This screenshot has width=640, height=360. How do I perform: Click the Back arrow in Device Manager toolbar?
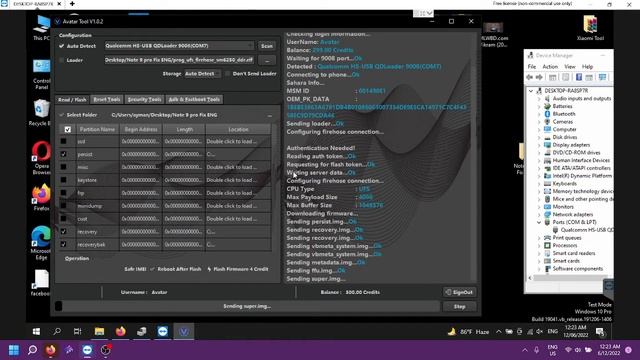point(530,77)
